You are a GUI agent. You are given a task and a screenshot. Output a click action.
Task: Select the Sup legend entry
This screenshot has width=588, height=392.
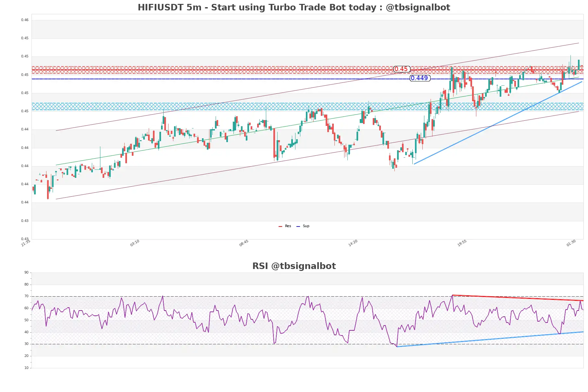303,226
